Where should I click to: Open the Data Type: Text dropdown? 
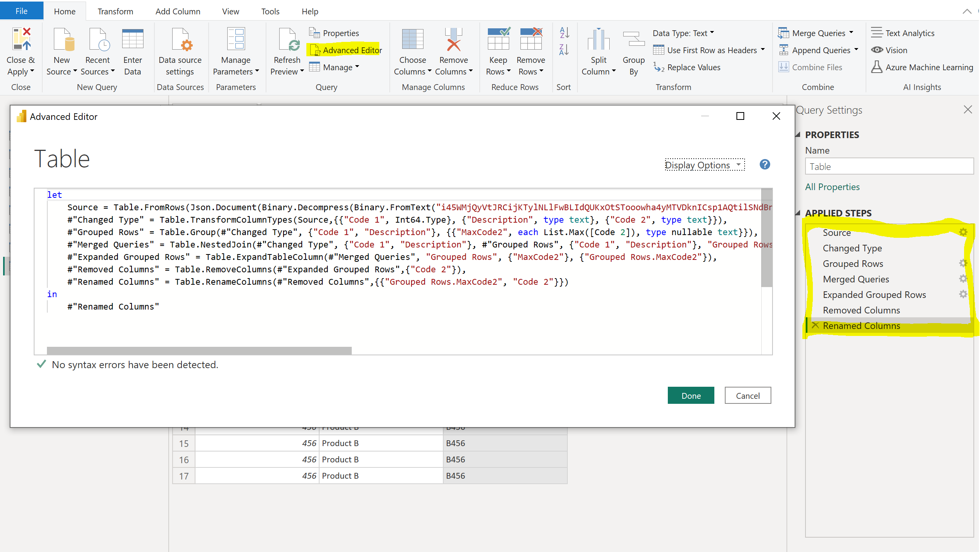tap(683, 33)
